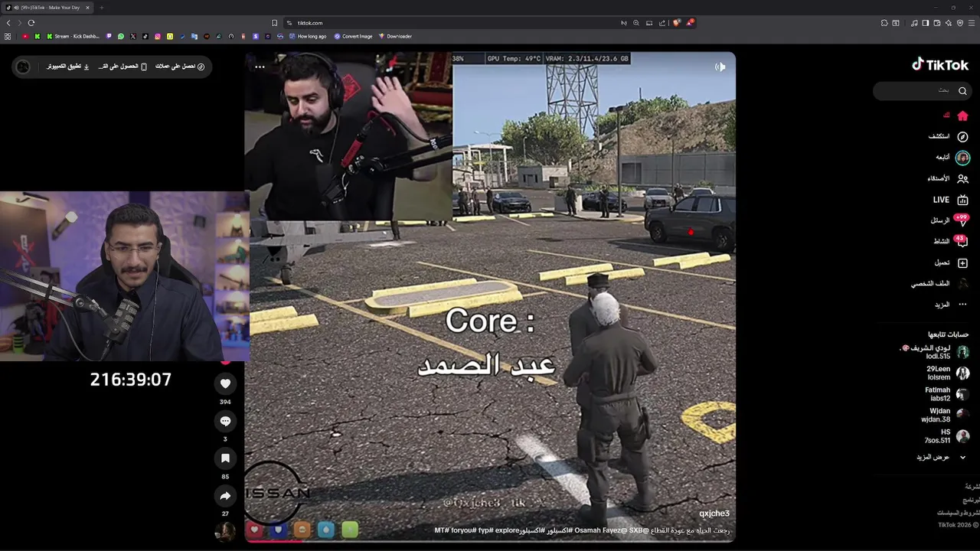Bookmark the page via address bar icon
The image size is (980, 551).
274,23
